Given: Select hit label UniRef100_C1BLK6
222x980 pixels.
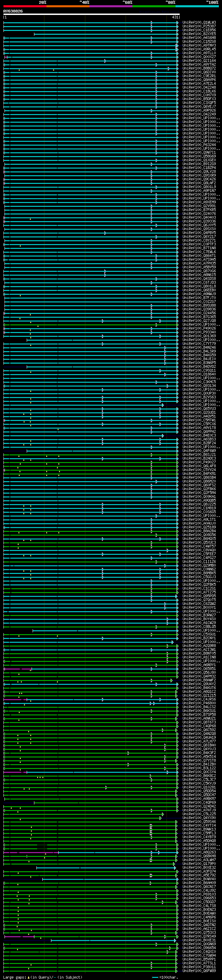Looking at the screenshot, I should point(199,91).
